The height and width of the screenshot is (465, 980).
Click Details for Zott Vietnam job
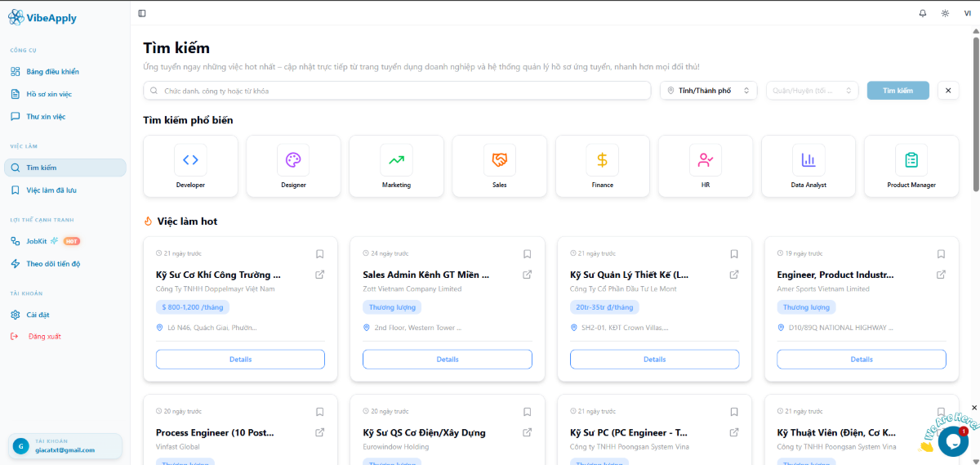click(448, 360)
